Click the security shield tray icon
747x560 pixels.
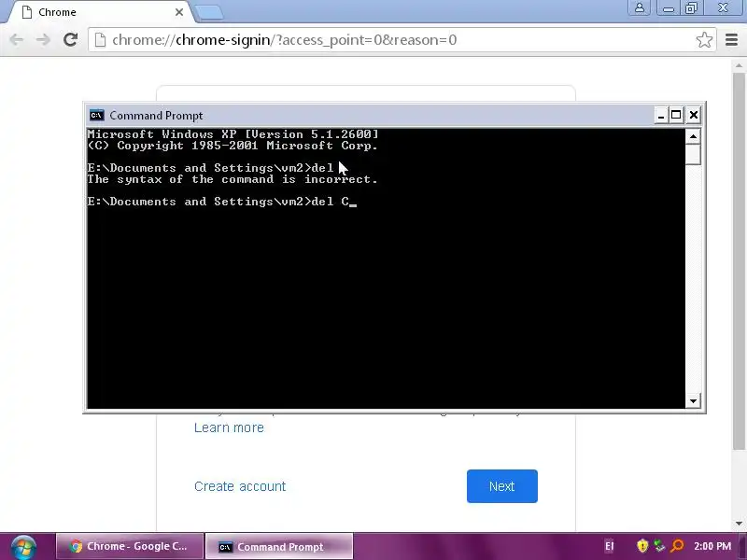[x=642, y=546]
